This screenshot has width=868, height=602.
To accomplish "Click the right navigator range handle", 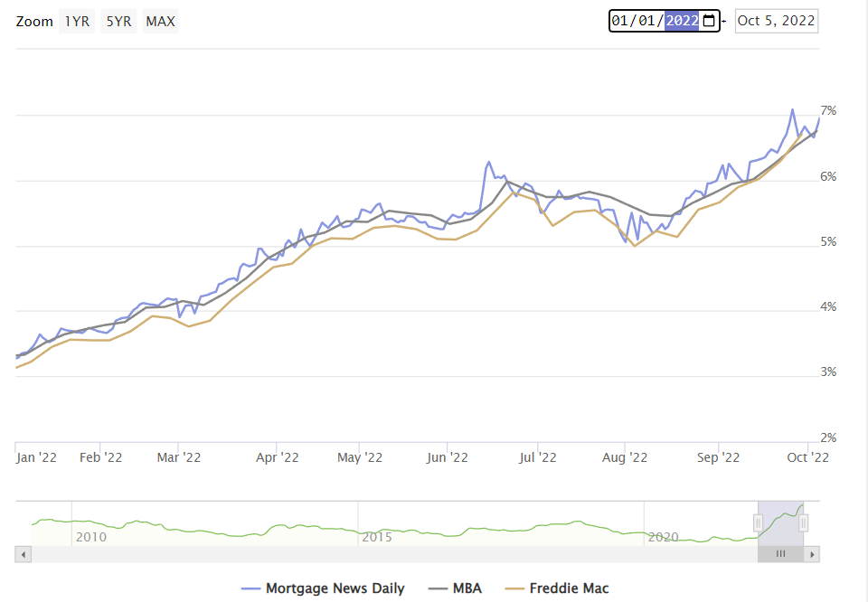I will (x=803, y=522).
